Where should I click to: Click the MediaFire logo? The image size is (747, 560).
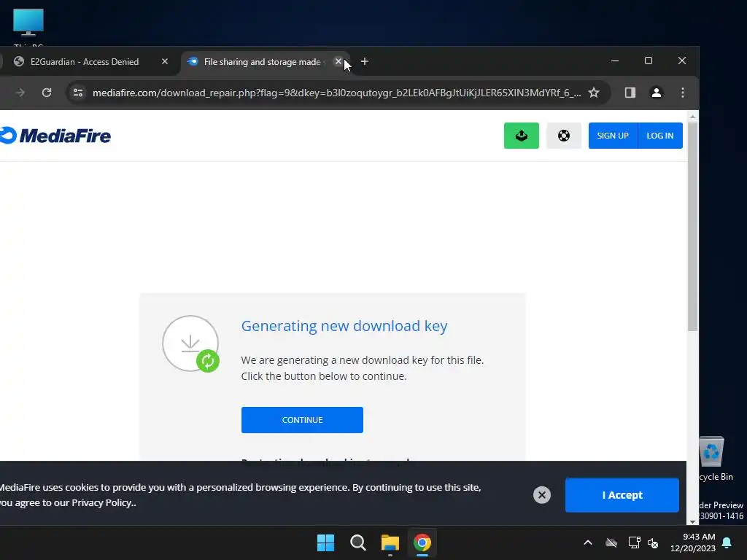[55, 136]
